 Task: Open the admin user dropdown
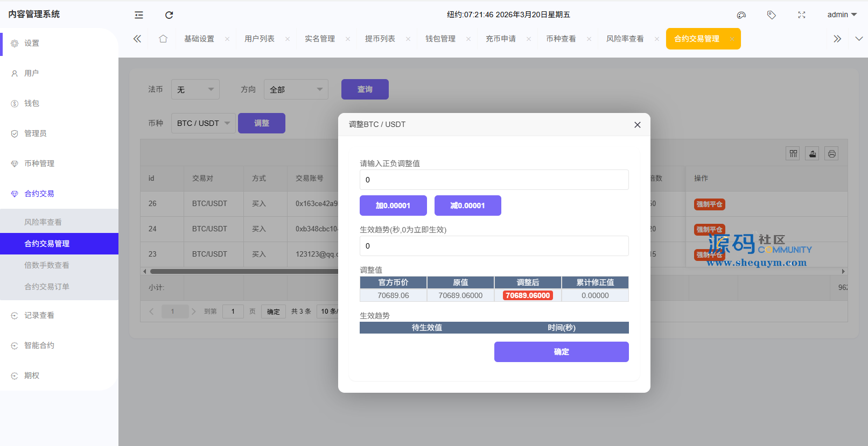842,15
